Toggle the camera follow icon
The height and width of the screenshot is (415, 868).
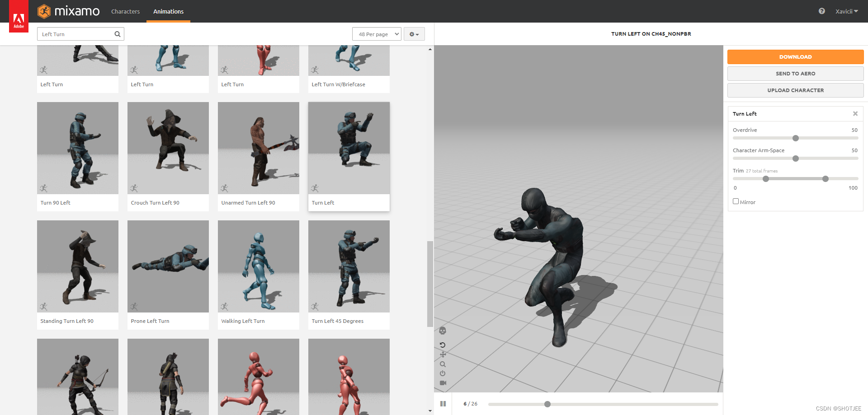(443, 383)
